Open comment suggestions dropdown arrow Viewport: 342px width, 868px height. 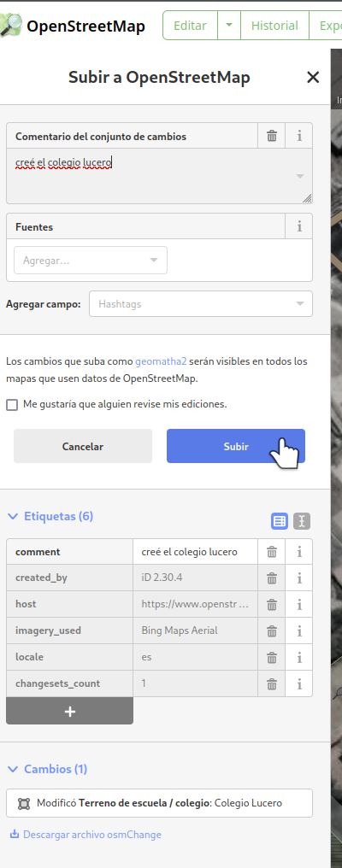point(300,176)
